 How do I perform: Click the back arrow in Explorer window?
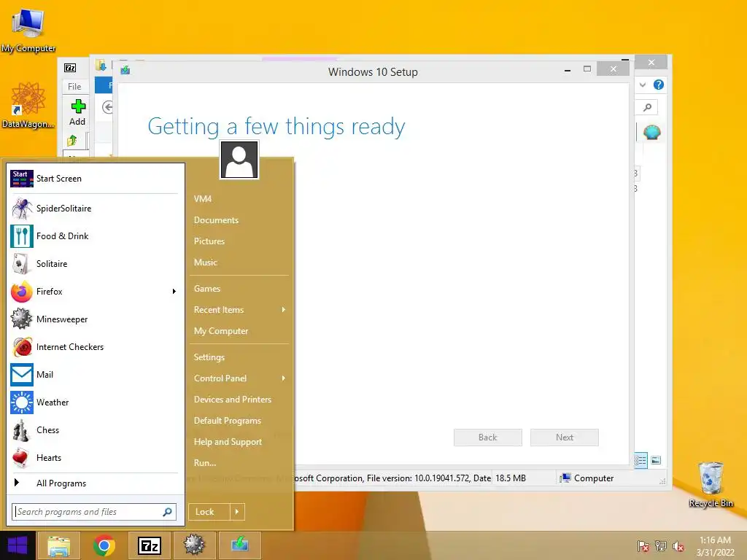click(x=108, y=108)
